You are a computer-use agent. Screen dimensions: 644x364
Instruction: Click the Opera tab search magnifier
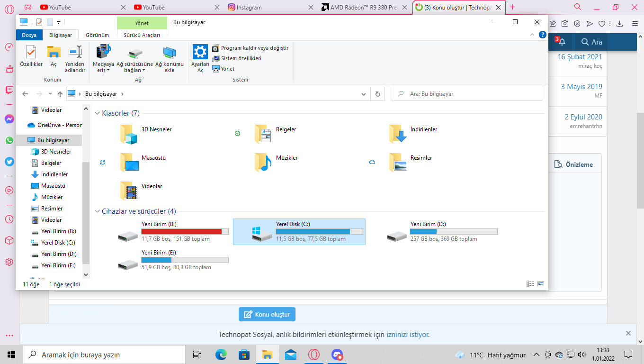click(578, 7)
